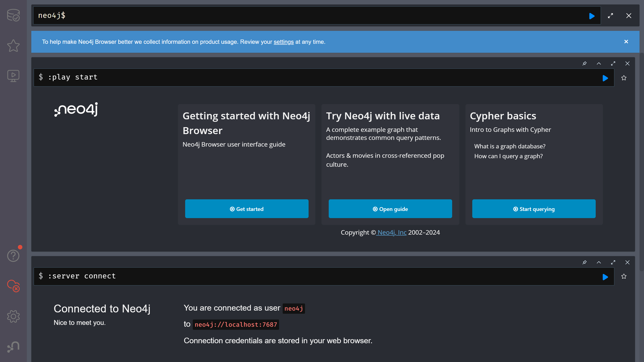Open the Guides sidebar icon

click(x=13, y=76)
